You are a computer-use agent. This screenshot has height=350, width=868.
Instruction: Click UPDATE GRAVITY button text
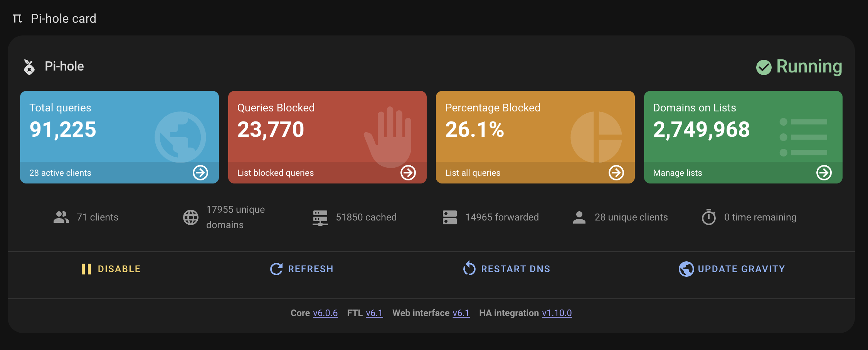(742, 269)
